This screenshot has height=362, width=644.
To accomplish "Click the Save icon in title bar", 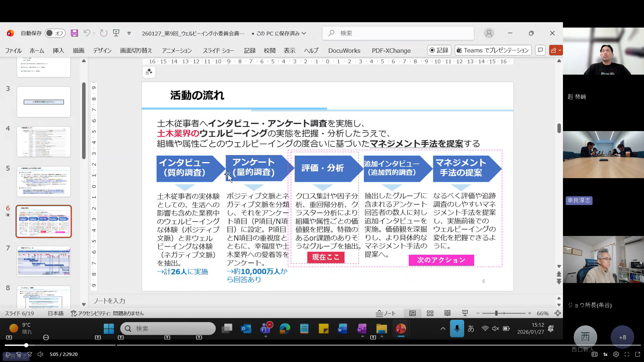I will pos(74,33).
